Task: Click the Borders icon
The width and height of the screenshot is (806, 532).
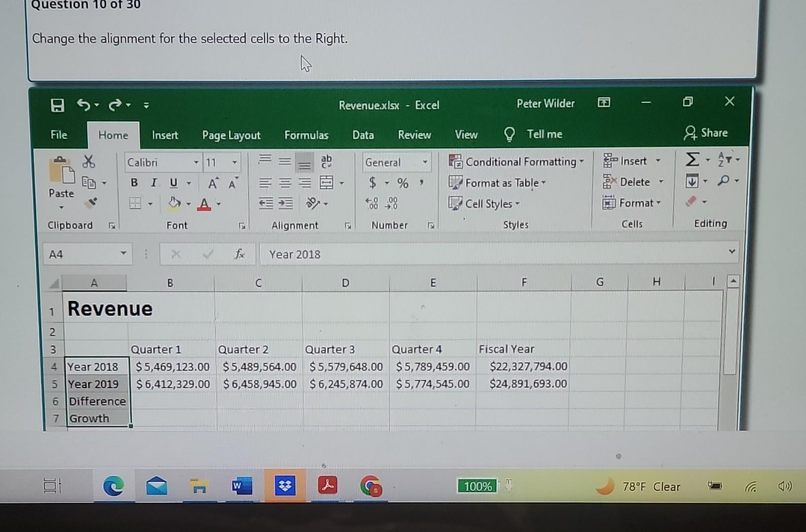Action: 136,203
